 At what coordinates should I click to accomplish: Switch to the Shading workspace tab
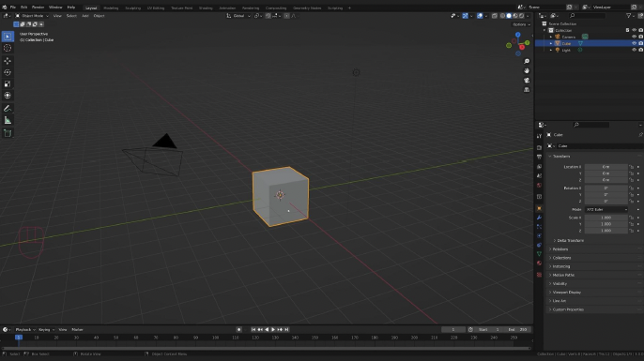tap(206, 8)
